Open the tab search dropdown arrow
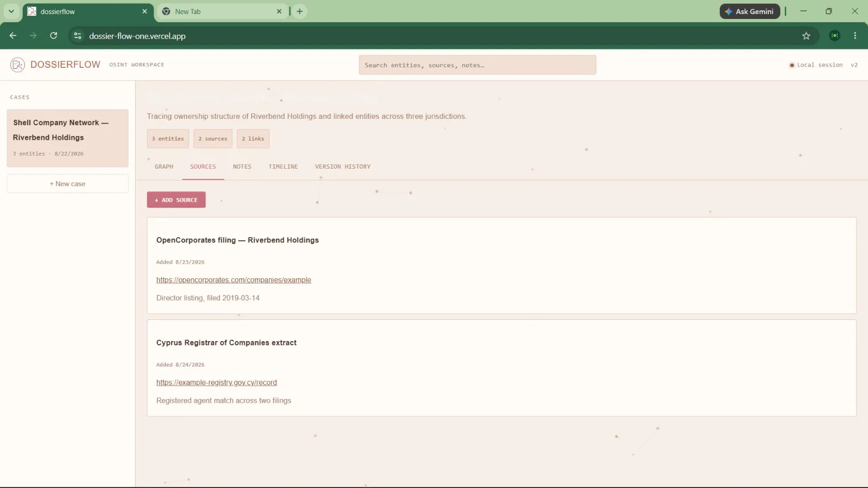Screen dimensions: 868x488 pos(11,11)
